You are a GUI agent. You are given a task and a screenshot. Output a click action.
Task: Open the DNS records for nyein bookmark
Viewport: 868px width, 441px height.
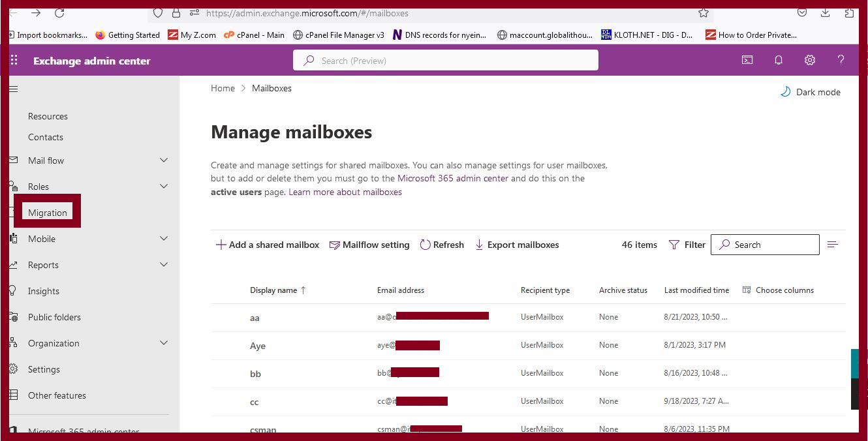point(440,35)
